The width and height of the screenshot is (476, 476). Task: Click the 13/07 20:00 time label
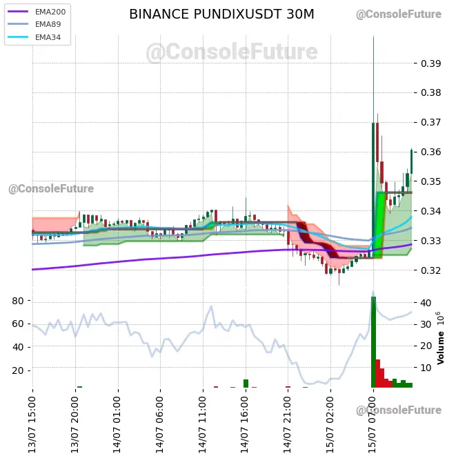click(75, 425)
